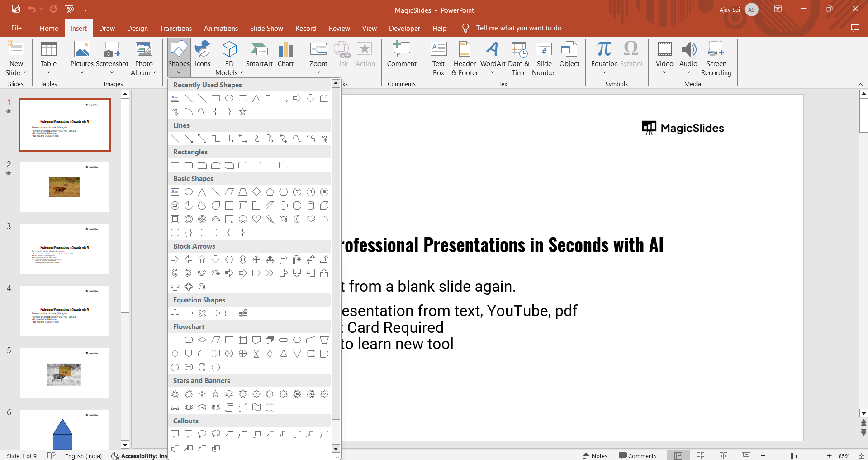The height and width of the screenshot is (460, 868).
Task: Switch to Reading View
Action: click(723, 455)
